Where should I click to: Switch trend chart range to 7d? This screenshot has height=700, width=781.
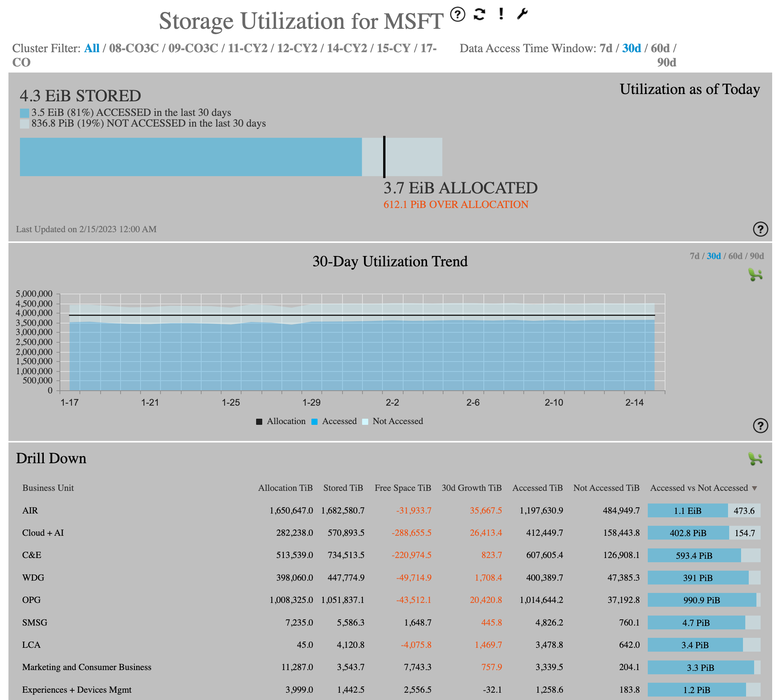[x=694, y=256]
